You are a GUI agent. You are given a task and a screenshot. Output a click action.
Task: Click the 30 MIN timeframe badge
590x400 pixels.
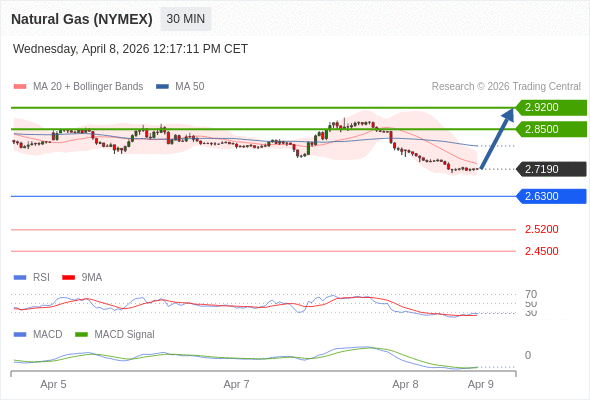[x=186, y=19]
